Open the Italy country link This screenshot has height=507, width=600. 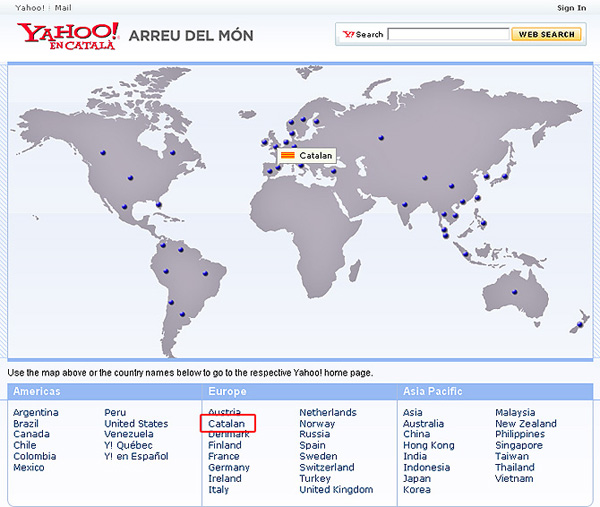(218, 489)
